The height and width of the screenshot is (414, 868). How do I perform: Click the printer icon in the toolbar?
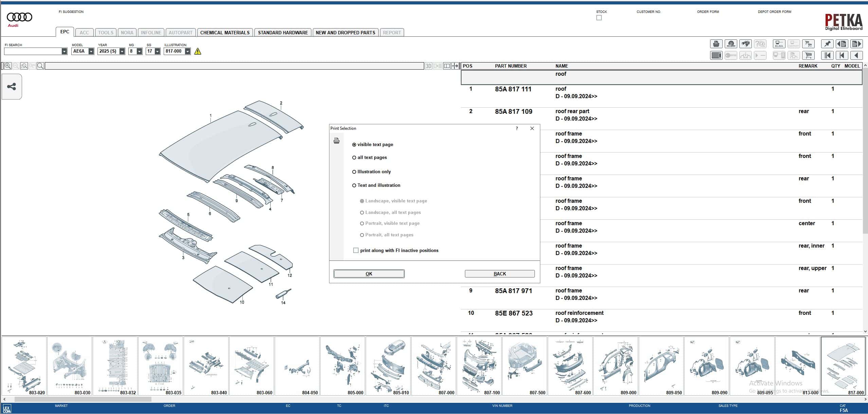[716, 44]
